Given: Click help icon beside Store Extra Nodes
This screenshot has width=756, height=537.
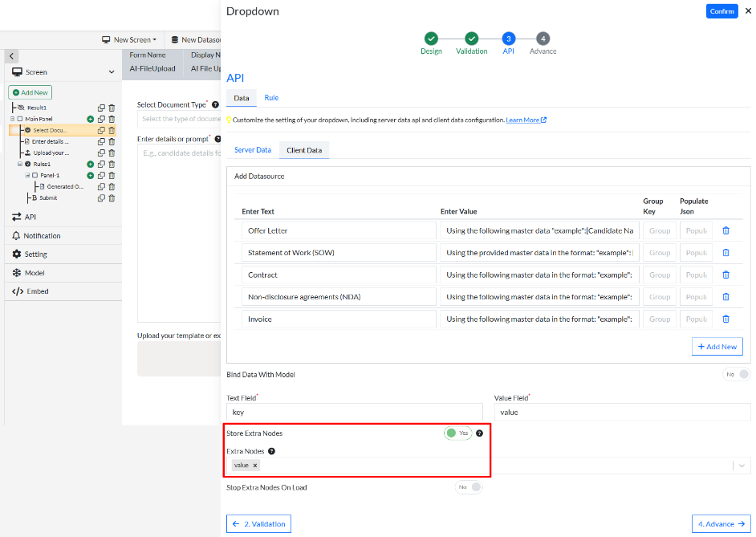Looking at the screenshot, I should [x=479, y=433].
